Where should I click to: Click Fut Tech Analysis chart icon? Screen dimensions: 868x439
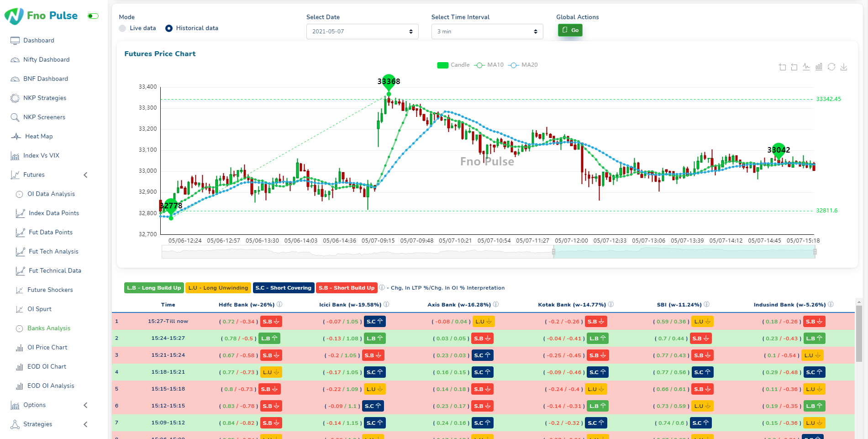point(20,252)
